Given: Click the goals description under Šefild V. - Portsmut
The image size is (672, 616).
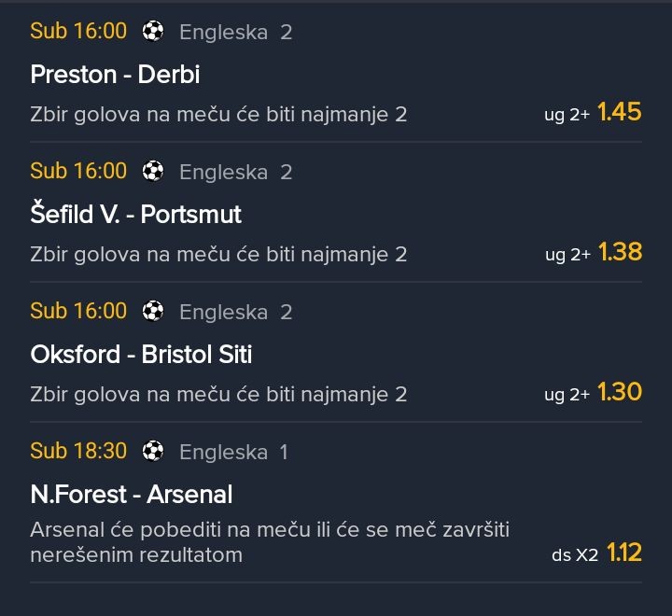Looking at the screenshot, I should pyautogui.click(x=218, y=254).
